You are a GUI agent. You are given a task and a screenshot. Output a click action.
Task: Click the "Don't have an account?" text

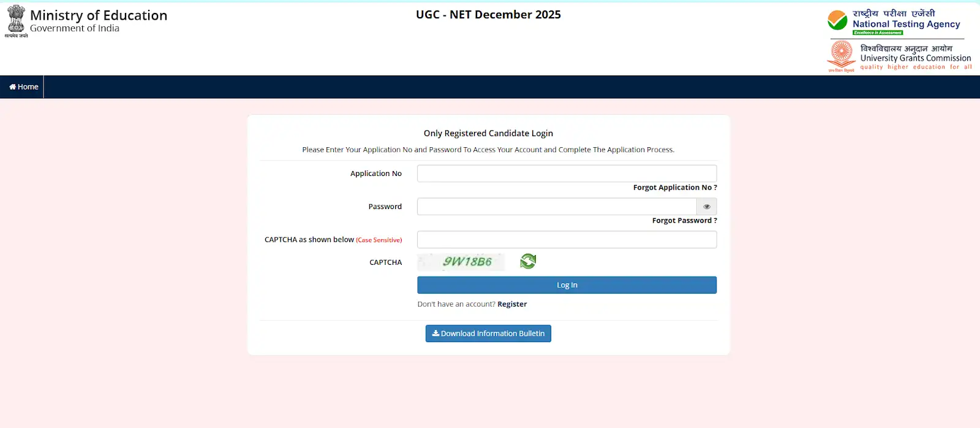pyautogui.click(x=456, y=304)
